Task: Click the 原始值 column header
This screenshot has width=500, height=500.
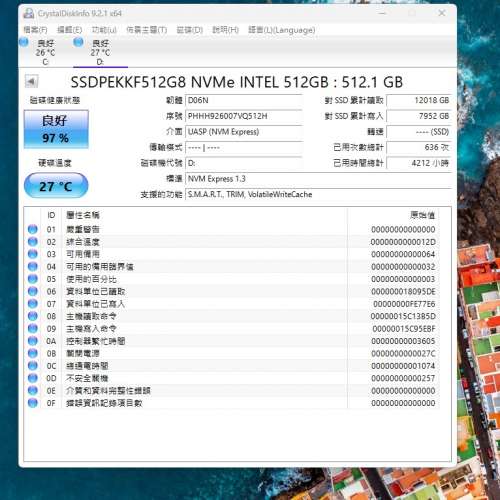Action: (422, 215)
